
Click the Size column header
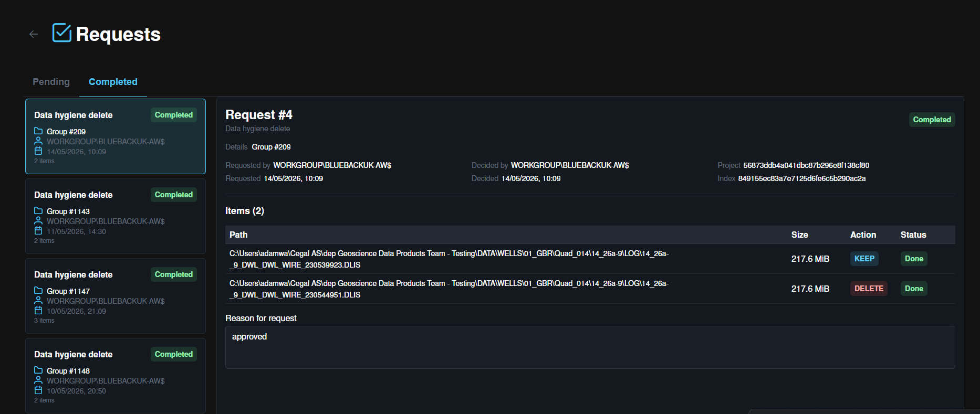pos(800,235)
